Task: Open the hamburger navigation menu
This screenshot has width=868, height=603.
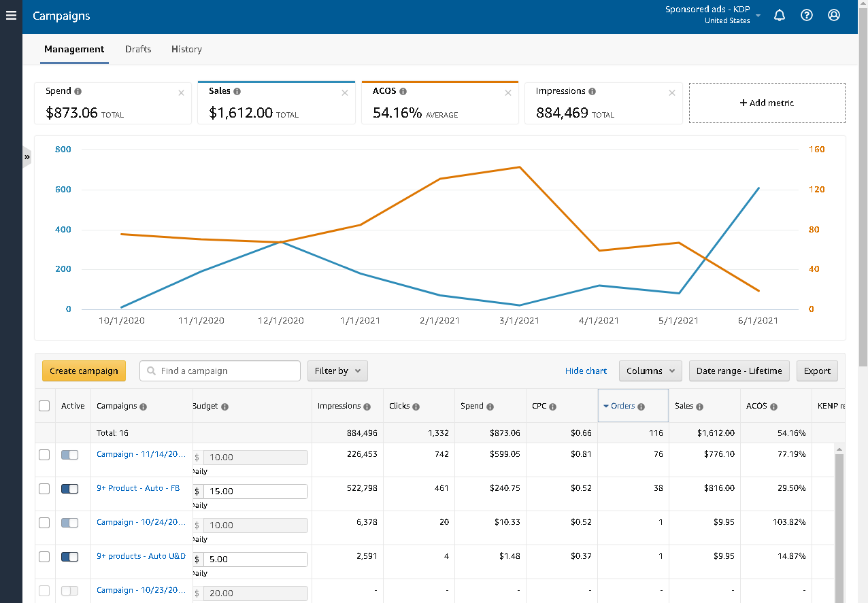Action: (11, 15)
